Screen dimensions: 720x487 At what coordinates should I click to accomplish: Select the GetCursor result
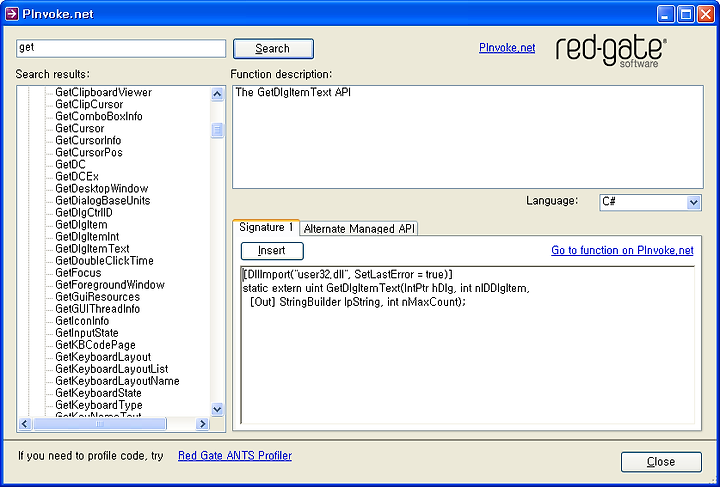(x=79, y=128)
